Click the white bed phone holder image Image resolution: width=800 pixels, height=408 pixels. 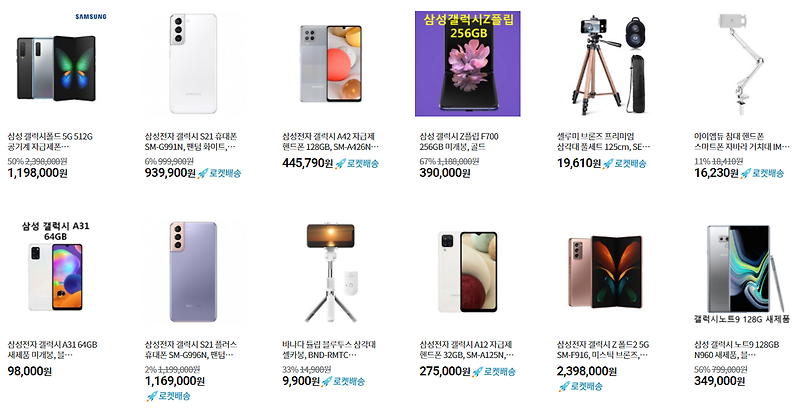click(742, 64)
